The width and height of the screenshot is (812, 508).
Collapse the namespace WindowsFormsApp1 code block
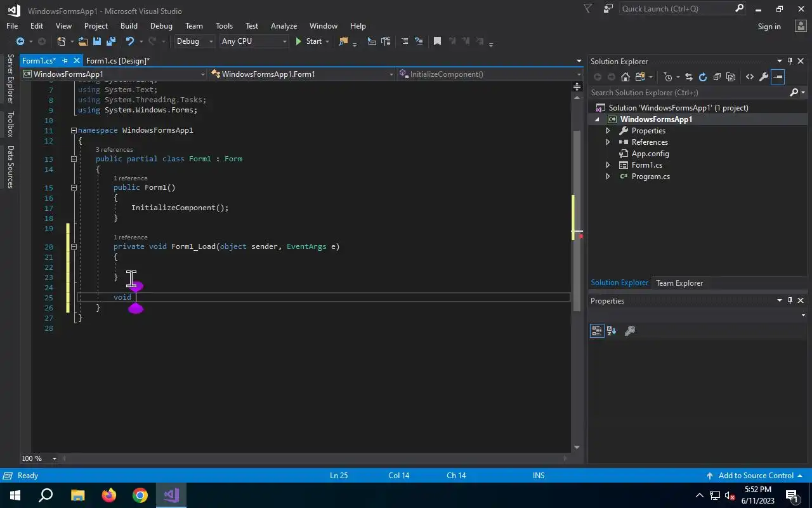(74, 130)
